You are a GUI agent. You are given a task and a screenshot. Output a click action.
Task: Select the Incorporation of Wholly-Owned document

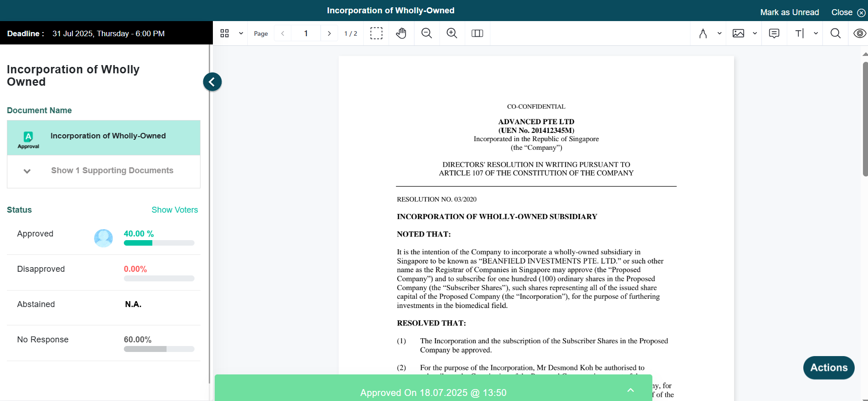[x=104, y=137]
